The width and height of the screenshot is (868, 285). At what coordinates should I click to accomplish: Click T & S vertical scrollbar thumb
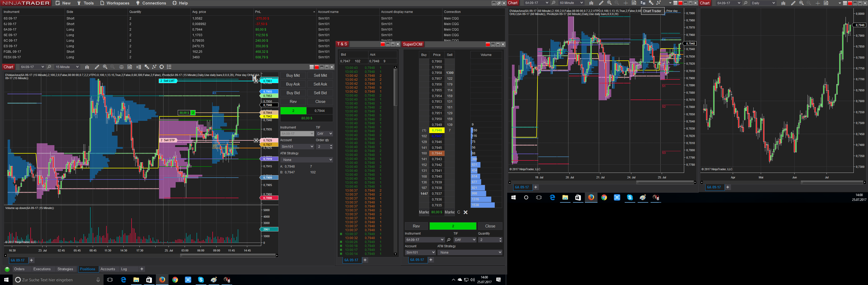395,88
